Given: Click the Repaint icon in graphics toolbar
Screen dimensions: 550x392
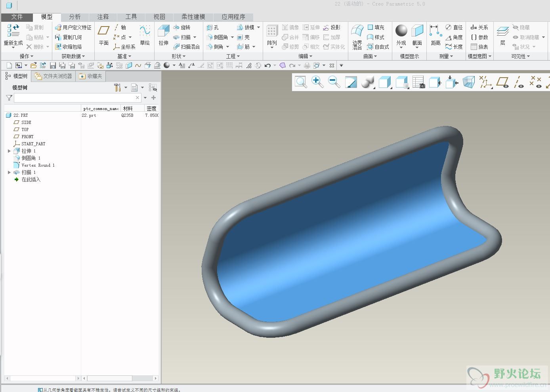Looking at the screenshot, I should (351, 82).
